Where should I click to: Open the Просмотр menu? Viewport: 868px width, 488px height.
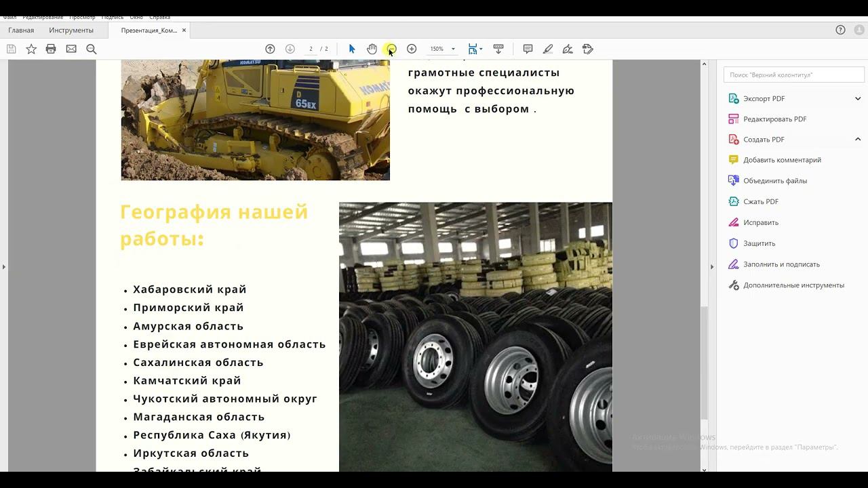tap(82, 17)
